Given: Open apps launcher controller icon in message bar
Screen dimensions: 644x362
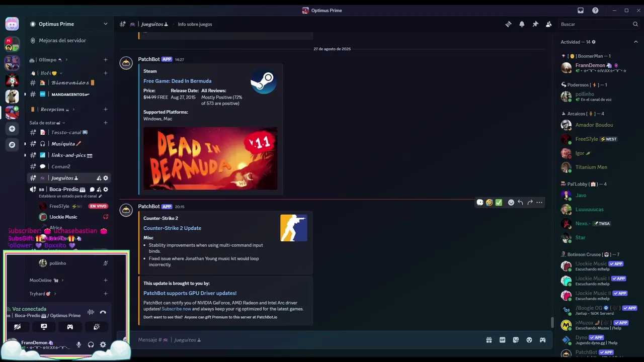Looking at the screenshot, I should tap(542, 340).
